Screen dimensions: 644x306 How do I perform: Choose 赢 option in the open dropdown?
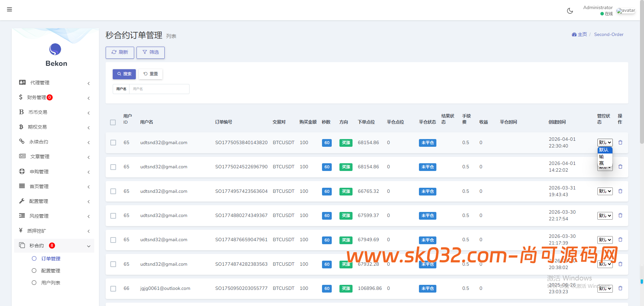point(601,163)
